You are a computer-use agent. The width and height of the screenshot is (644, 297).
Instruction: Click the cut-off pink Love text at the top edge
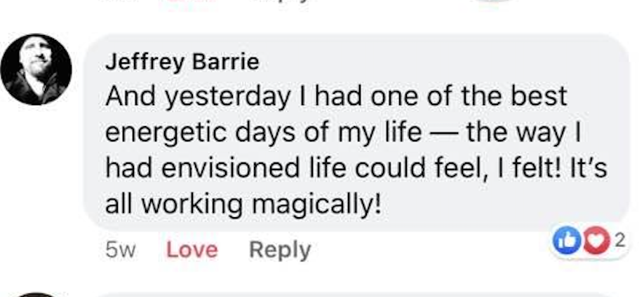(189, 1)
